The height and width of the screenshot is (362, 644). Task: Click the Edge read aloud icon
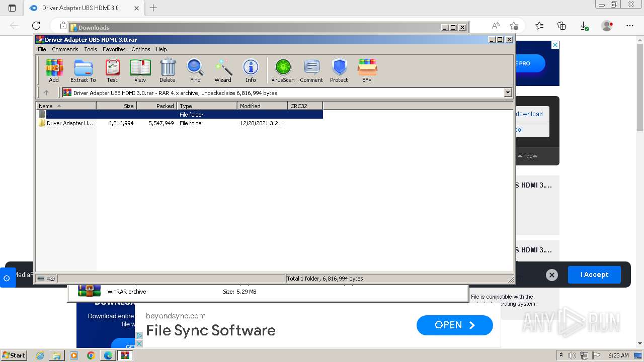click(x=496, y=26)
